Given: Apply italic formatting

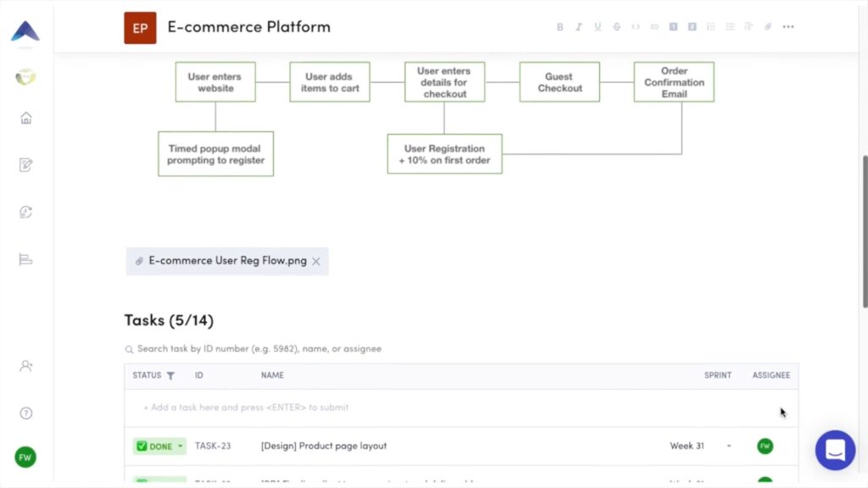Looking at the screenshot, I should point(578,26).
